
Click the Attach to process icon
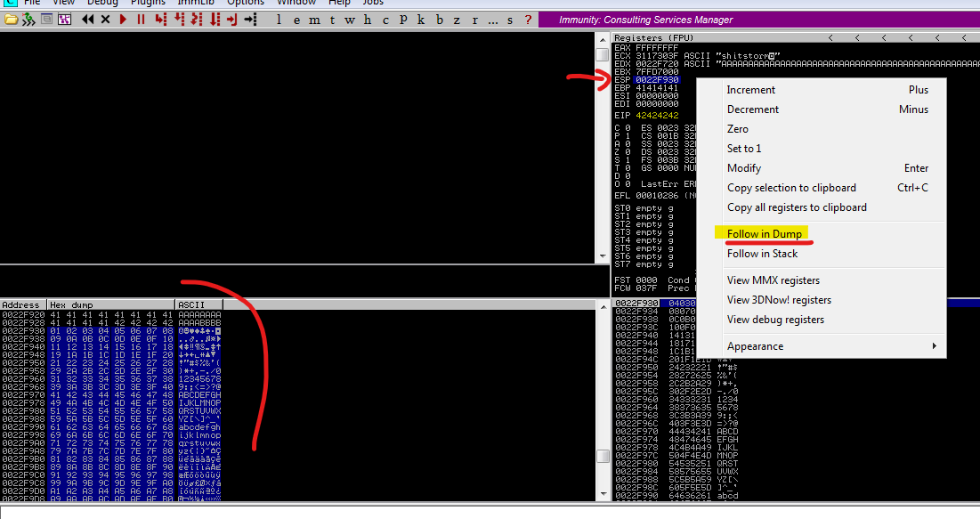pos(28,20)
